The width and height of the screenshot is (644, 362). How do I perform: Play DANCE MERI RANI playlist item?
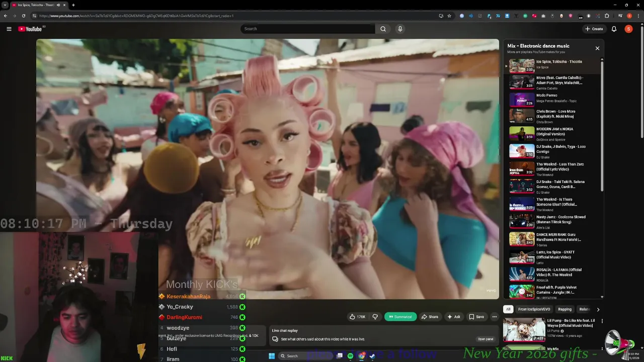tap(552, 239)
